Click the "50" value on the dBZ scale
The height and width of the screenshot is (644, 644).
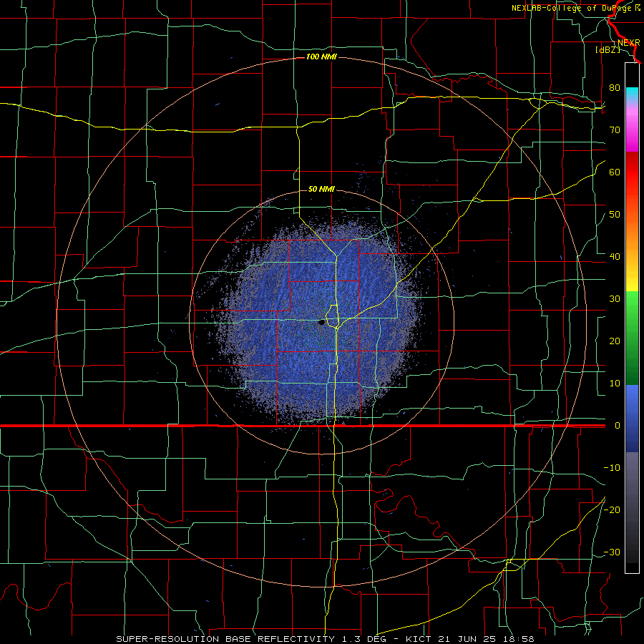(615, 215)
